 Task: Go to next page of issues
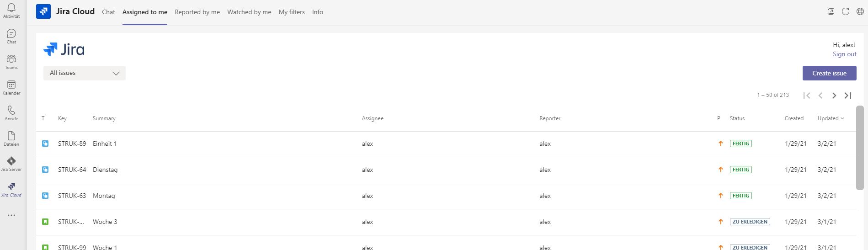[x=834, y=96]
